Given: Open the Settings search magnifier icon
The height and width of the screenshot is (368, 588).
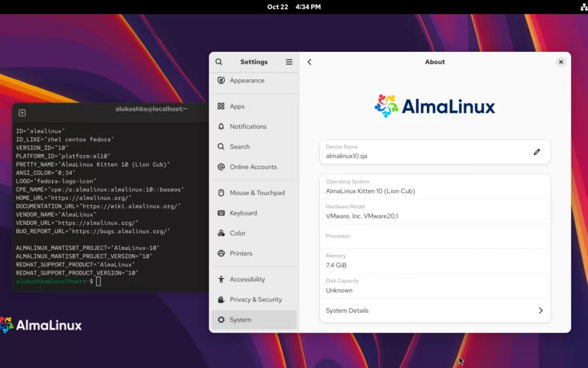Looking at the screenshot, I should [x=219, y=62].
